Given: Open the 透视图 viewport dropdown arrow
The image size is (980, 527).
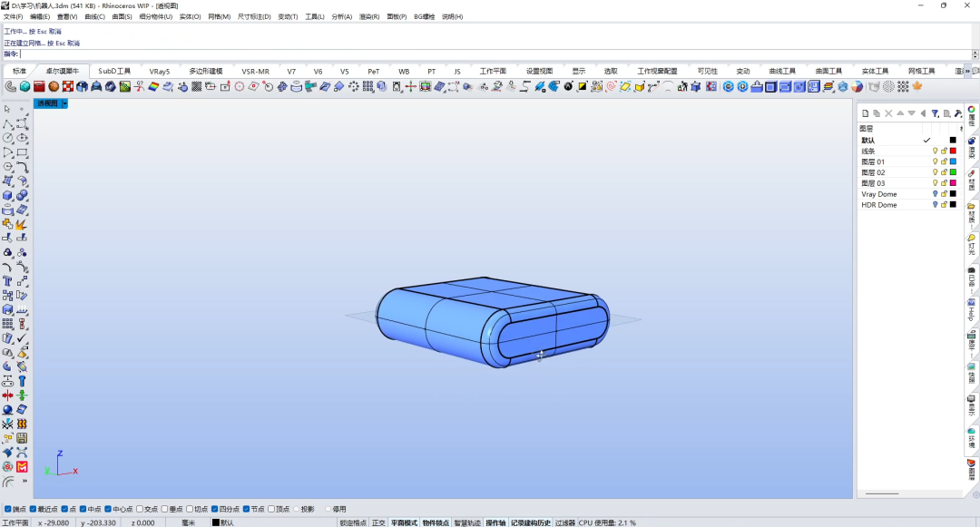Looking at the screenshot, I should (x=64, y=103).
